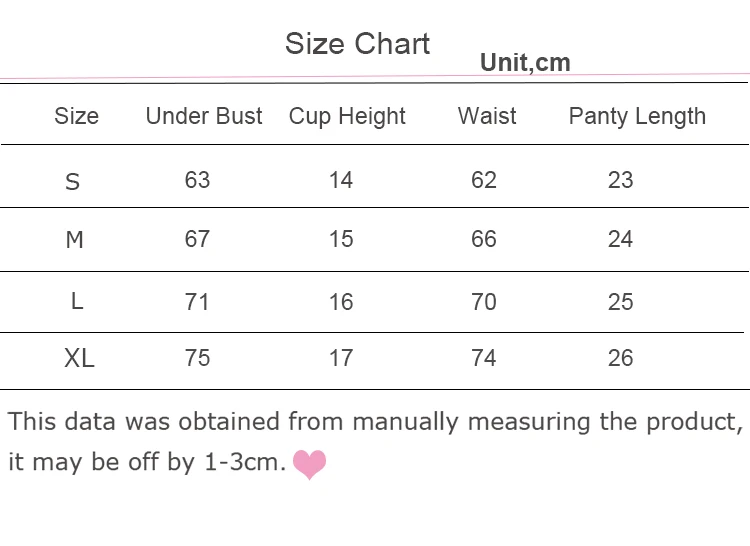
Task: Click the Size Chart title
Action: click(x=357, y=44)
